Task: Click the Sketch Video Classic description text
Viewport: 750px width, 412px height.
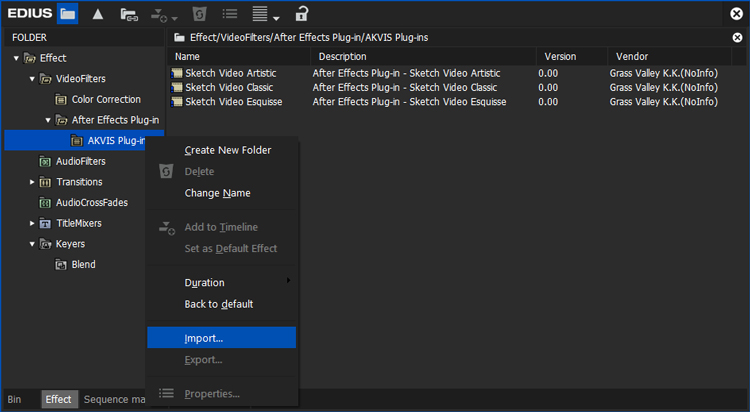Action: [x=405, y=88]
